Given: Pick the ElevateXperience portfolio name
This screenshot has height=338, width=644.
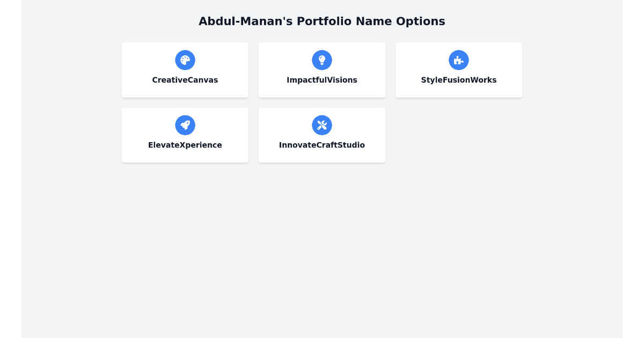Looking at the screenshot, I should click(185, 135).
